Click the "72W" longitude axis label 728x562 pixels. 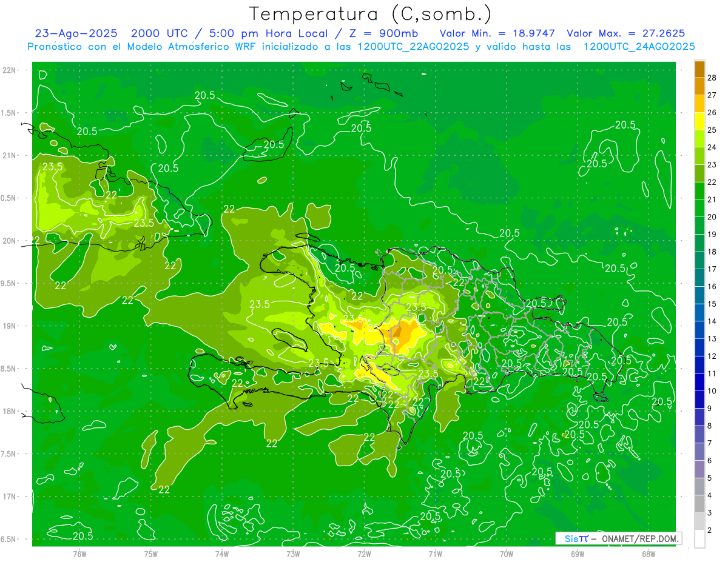pos(364,554)
